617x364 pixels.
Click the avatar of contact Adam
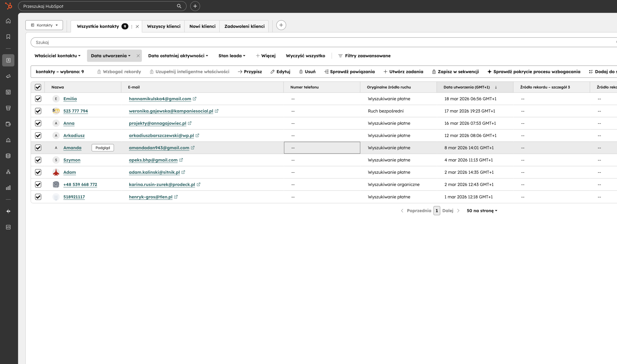pyautogui.click(x=56, y=172)
